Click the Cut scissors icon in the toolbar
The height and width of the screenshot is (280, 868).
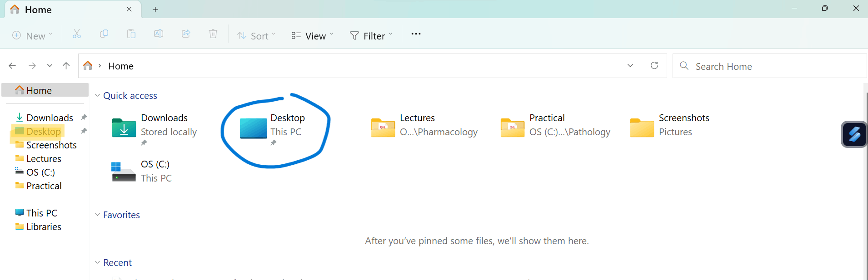[x=77, y=34]
